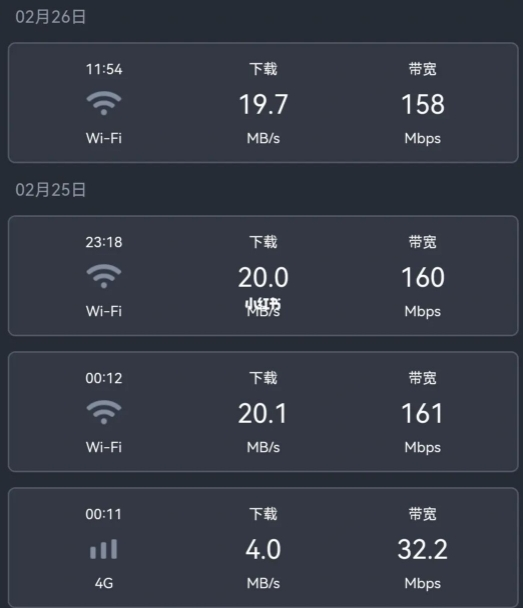Image resolution: width=523 pixels, height=608 pixels.
Task: Select the 20.1 MB/s download value
Action: [263, 413]
